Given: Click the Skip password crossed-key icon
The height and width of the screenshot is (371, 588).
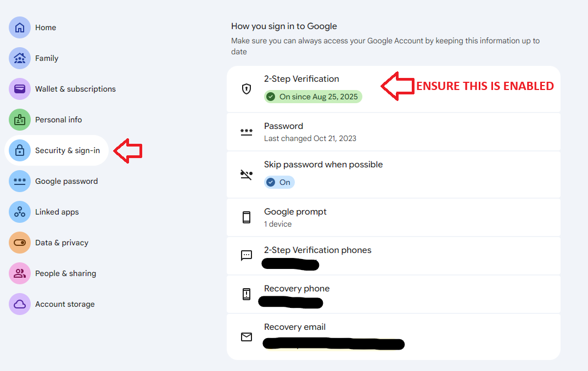Looking at the screenshot, I should click(x=247, y=175).
